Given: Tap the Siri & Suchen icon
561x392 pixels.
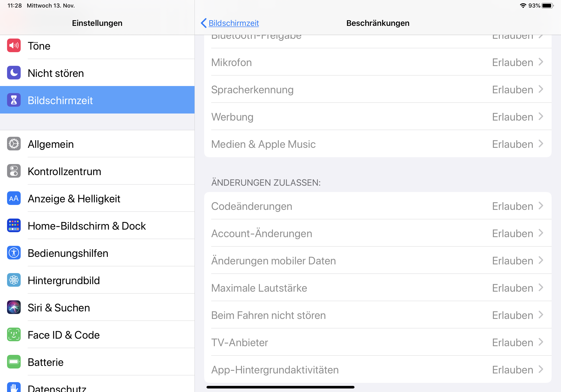Looking at the screenshot, I should [14, 307].
